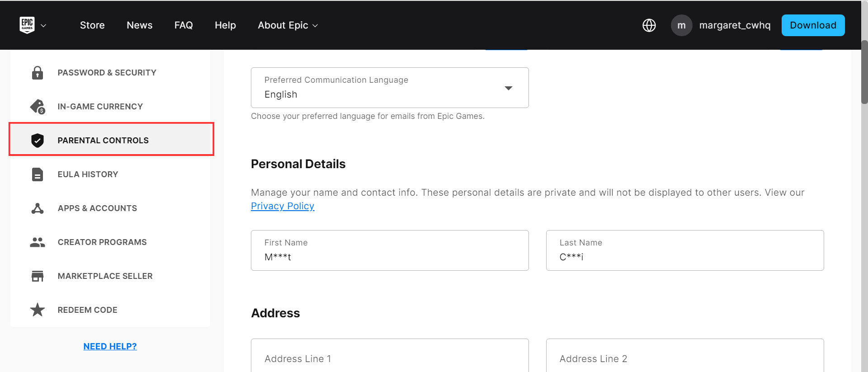Expand the About Epic menu
Screen dimensions: 868x372
click(x=288, y=25)
